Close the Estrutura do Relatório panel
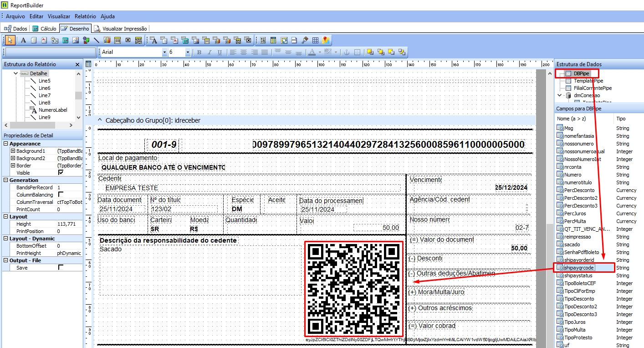Screen dimensions: 644x348 pyautogui.click(x=77, y=65)
